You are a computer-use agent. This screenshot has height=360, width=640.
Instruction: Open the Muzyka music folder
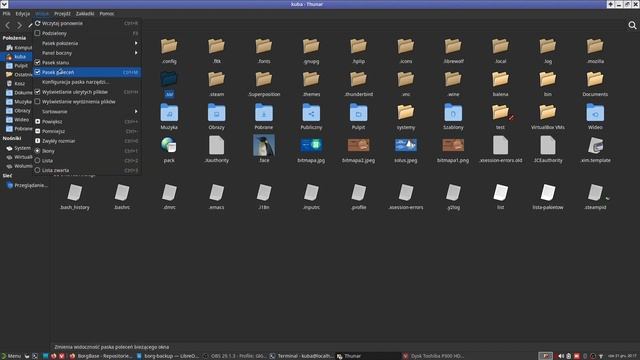click(x=169, y=117)
